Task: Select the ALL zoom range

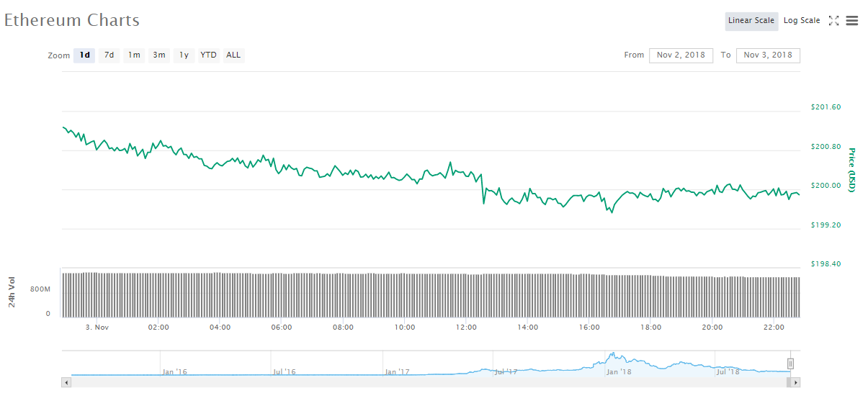Action: [x=233, y=55]
